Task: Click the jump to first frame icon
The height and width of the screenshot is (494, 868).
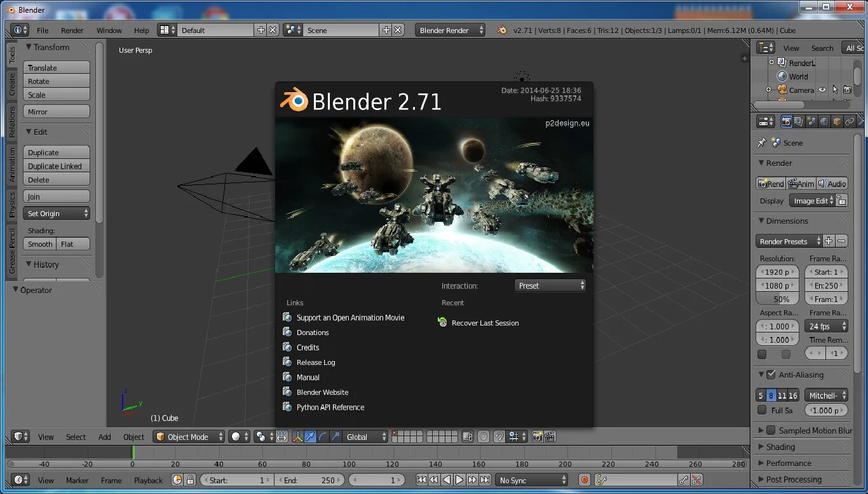Action: (x=421, y=480)
